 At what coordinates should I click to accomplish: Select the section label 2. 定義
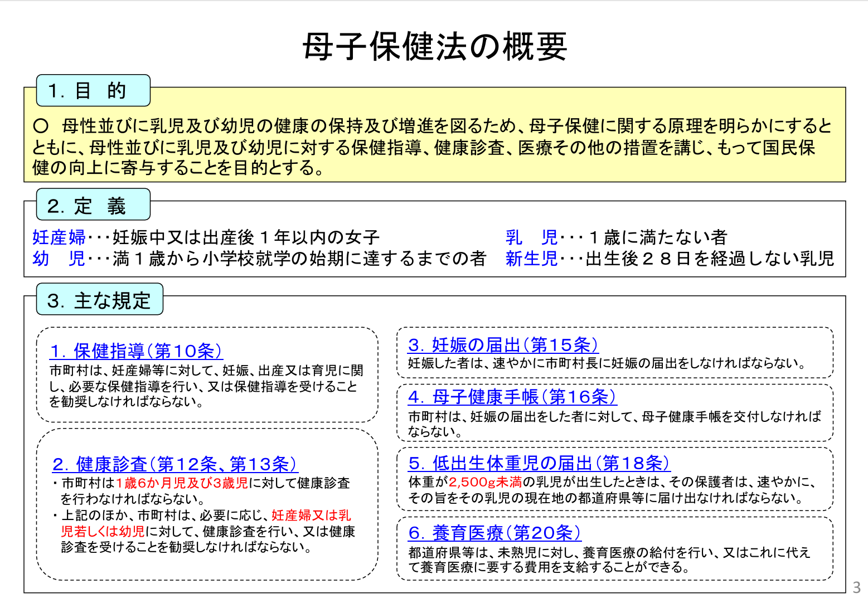[x=93, y=205]
